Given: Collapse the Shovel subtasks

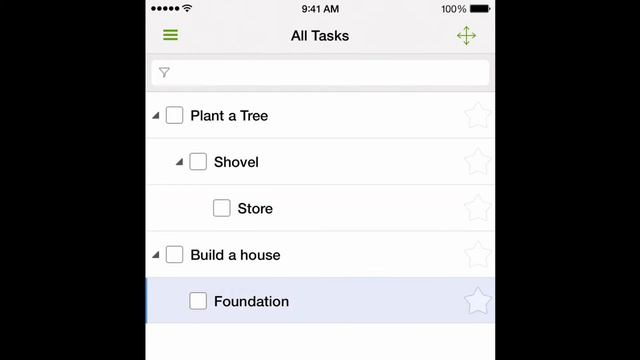Looking at the screenshot, I should coord(179,162).
